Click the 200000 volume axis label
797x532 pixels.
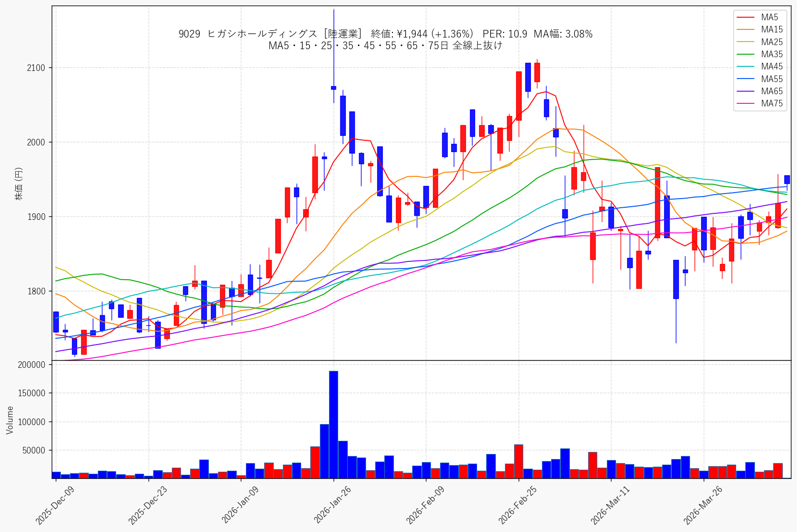click(x=31, y=365)
